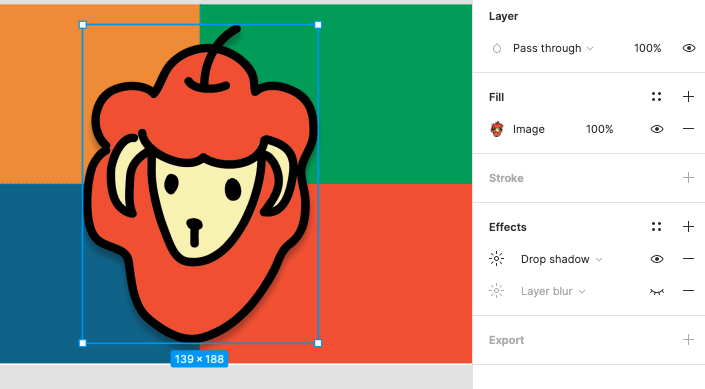Screen dimensions: 705x389
Task: Open Layer blur effect settings icon
Action: pos(496,291)
